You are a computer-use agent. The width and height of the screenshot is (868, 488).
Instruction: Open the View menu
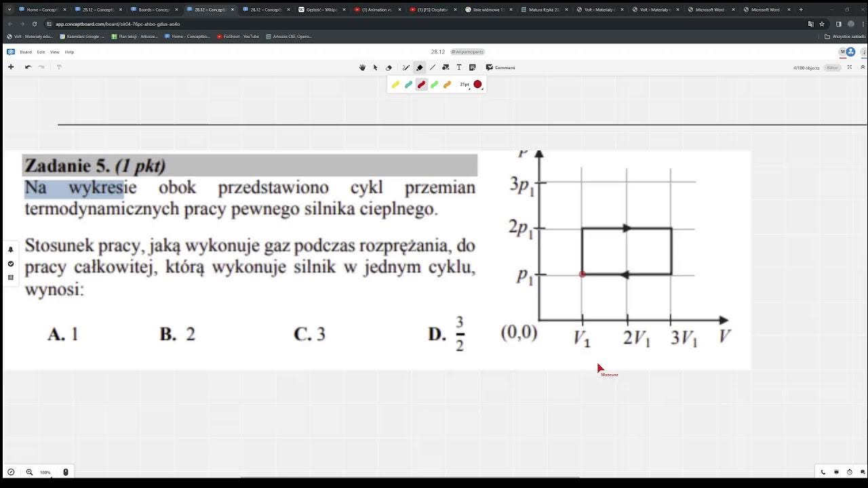tap(55, 52)
